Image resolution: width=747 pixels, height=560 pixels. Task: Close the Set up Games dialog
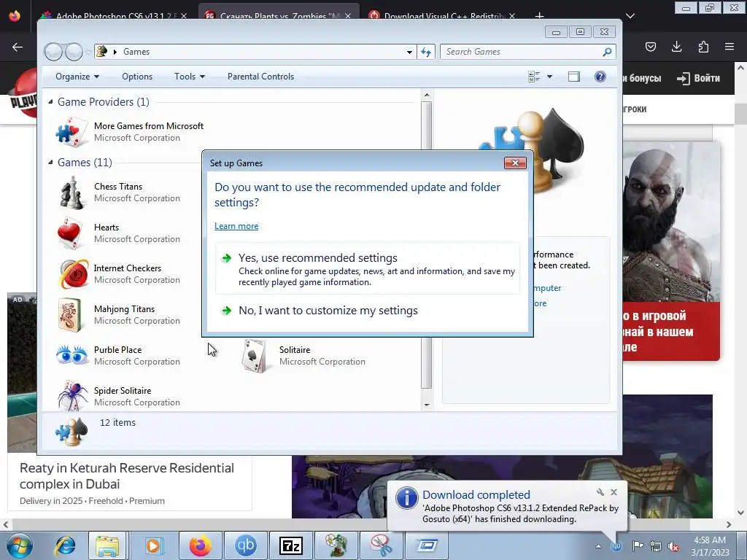point(515,163)
